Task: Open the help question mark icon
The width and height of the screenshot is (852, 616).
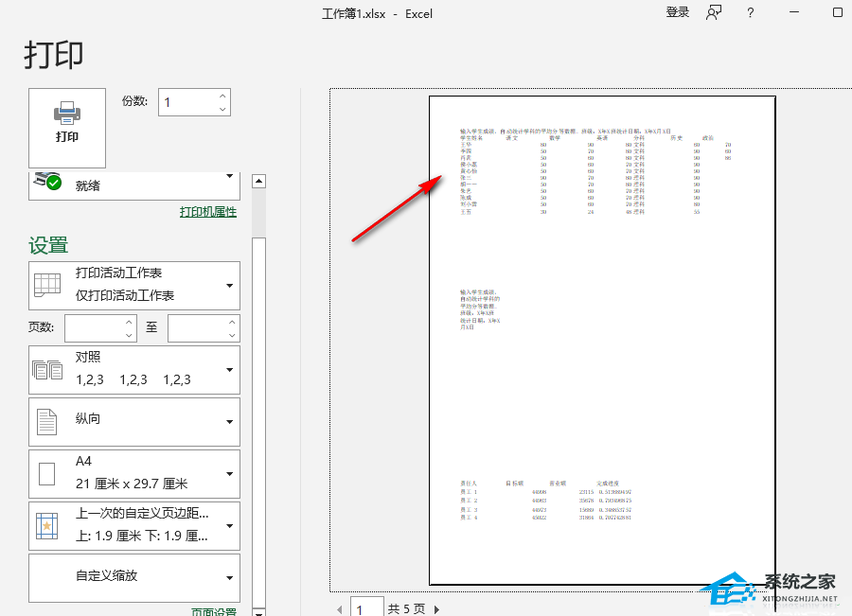Action: pyautogui.click(x=751, y=13)
